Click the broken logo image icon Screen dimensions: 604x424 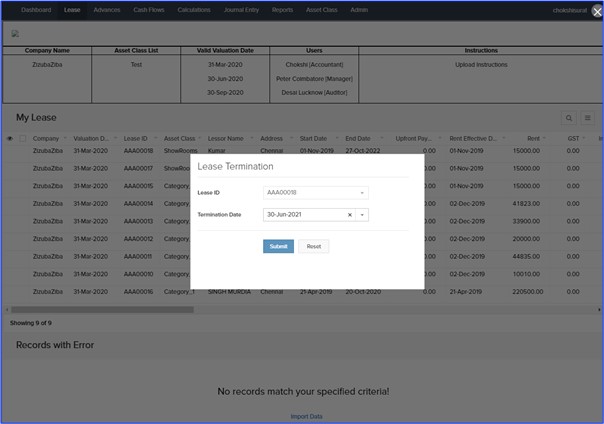click(14, 33)
